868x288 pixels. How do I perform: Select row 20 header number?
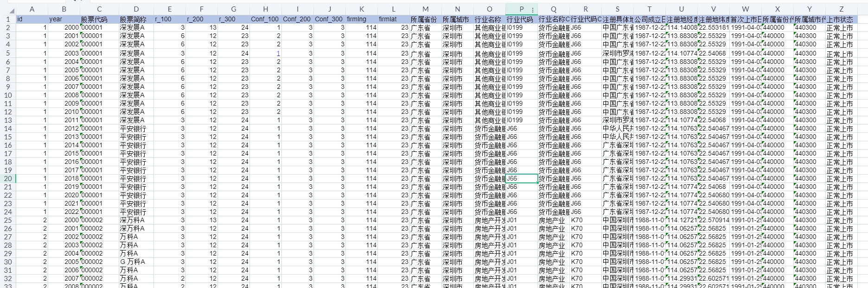tap(8, 179)
